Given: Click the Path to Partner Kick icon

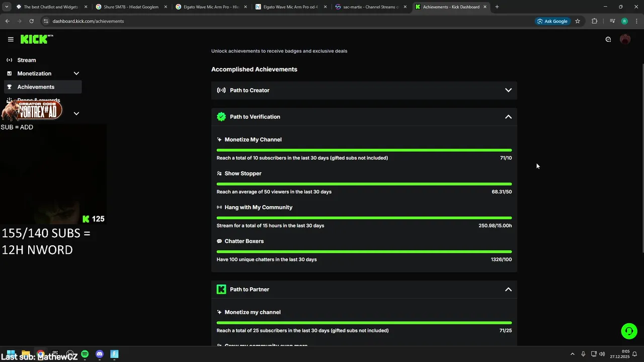Looking at the screenshot, I should (x=221, y=290).
